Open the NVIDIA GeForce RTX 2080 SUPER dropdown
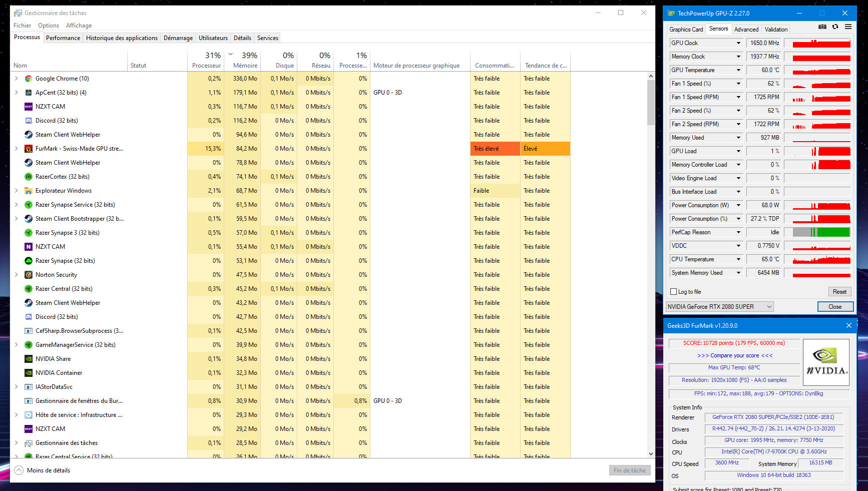The image size is (868, 491). (x=719, y=307)
